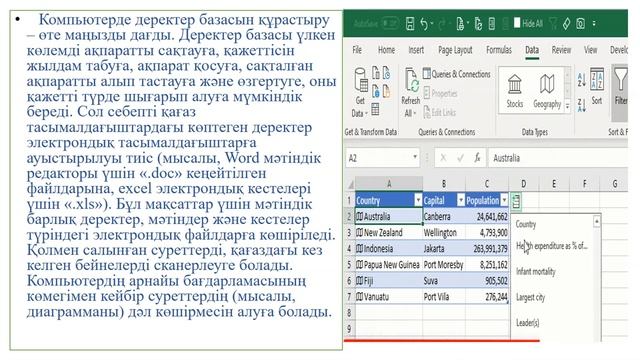Click the Select All corner triangle
Image resolution: width=640 pixels, height=360 pixels.
[350, 184]
